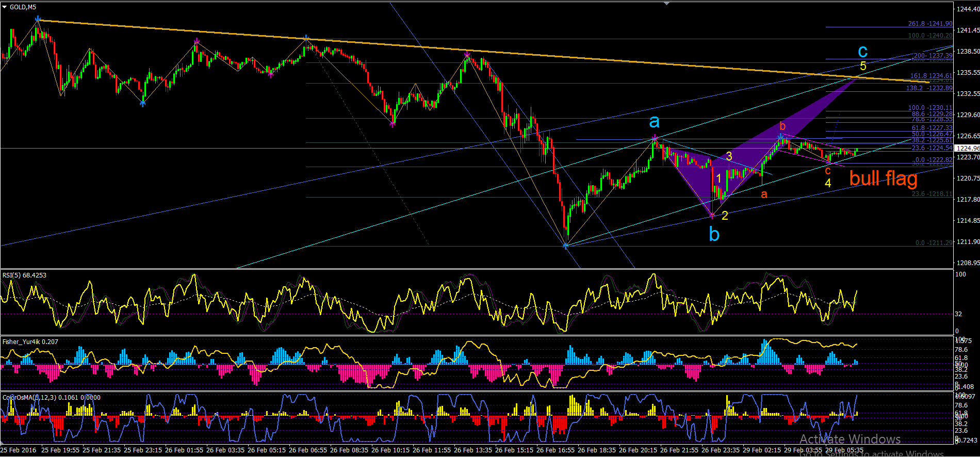The width and height of the screenshot is (980, 457).
Task: Click the yellow "3" wave number
Action: [x=729, y=156]
